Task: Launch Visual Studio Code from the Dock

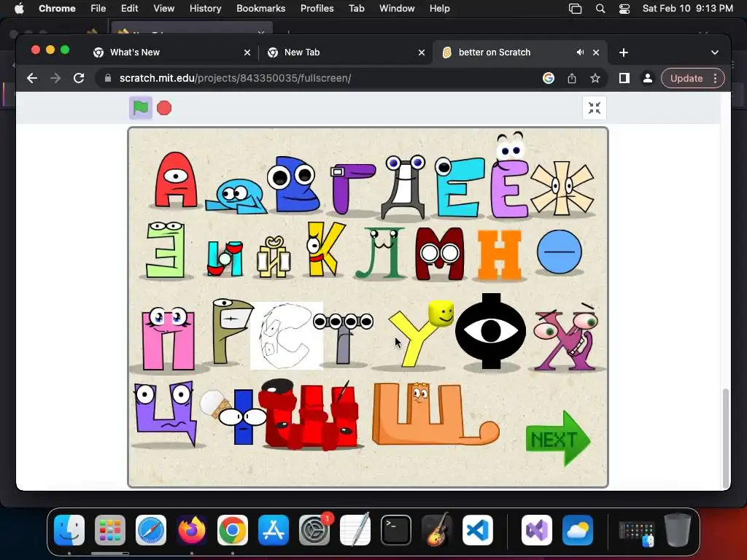Action: (478, 530)
